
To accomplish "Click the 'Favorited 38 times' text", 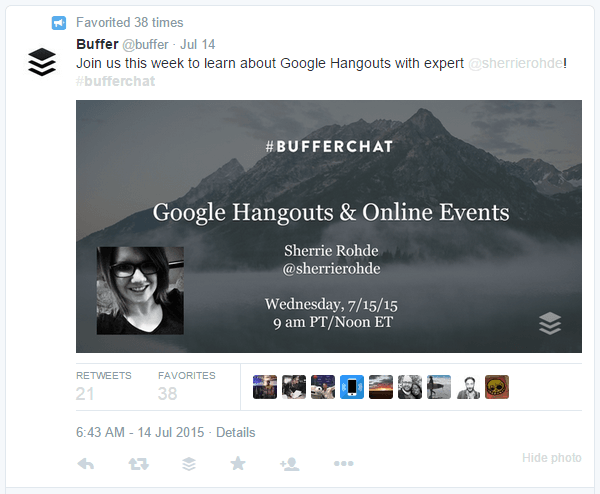I will coord(130,23).
